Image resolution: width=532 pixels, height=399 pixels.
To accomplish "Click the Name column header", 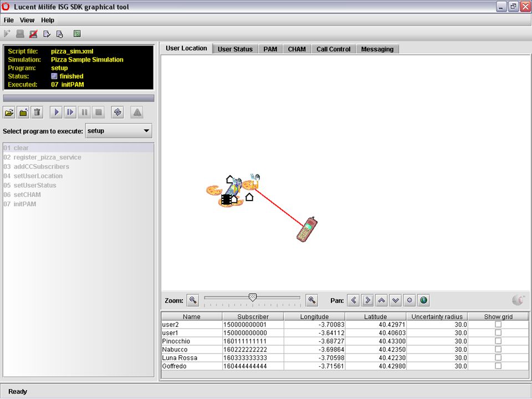I will (192, 316).
